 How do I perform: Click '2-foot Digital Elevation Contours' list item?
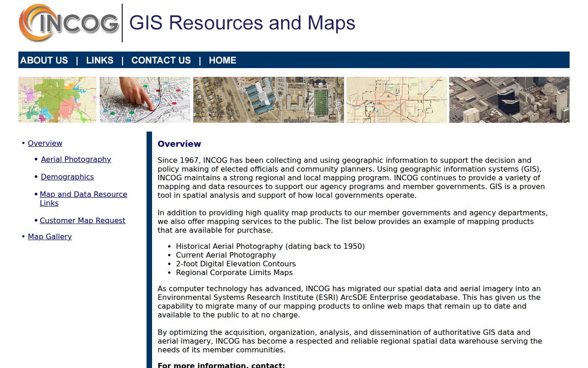236,264
